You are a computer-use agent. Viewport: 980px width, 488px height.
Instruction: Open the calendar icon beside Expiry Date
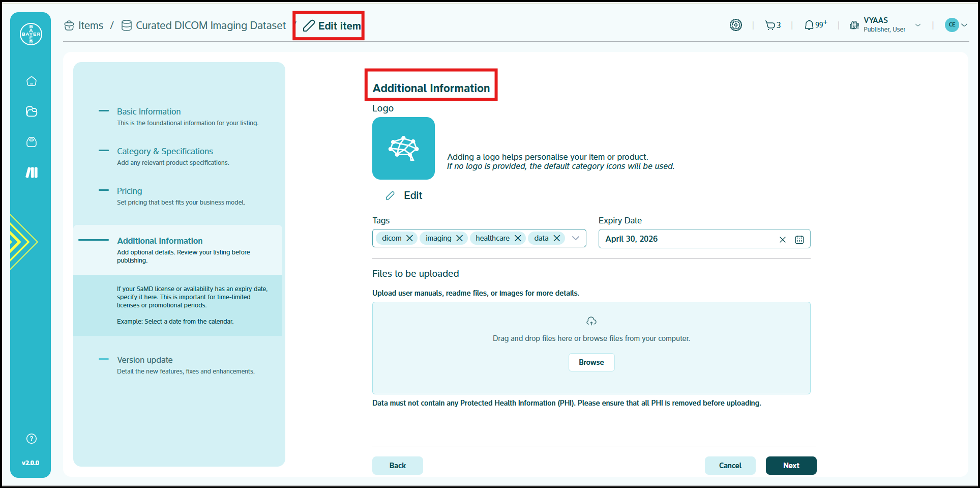coord(799,239)
